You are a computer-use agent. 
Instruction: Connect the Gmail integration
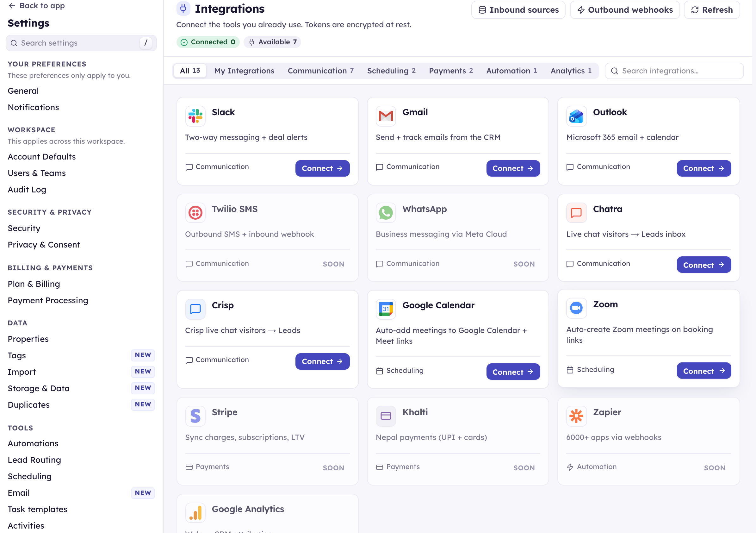coord(513,168)
